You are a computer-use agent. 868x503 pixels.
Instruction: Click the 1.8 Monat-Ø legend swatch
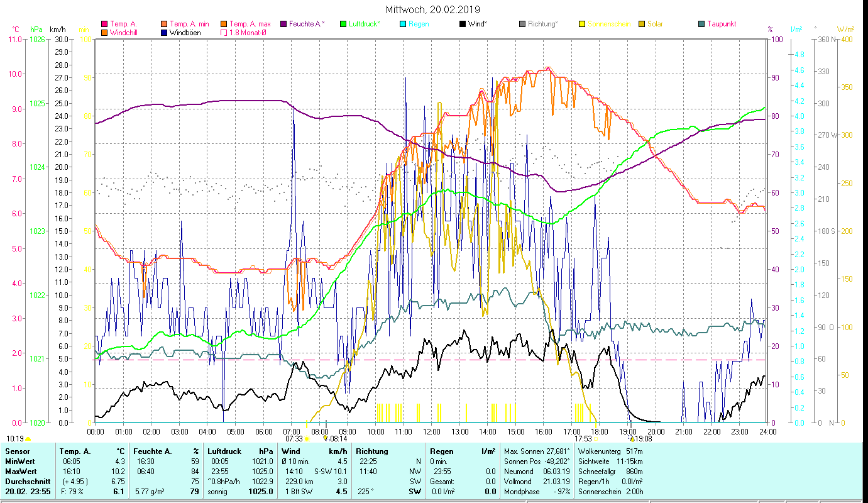point(224,32)
